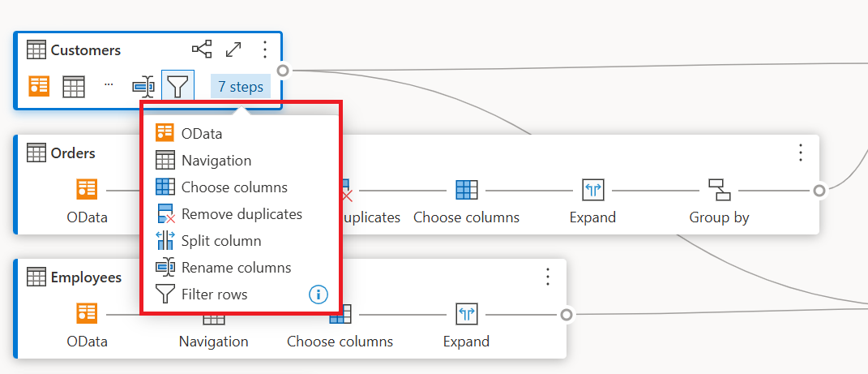868x374 pixels.
Task: Click the Customers output connector node
Action: coord(283,71)
